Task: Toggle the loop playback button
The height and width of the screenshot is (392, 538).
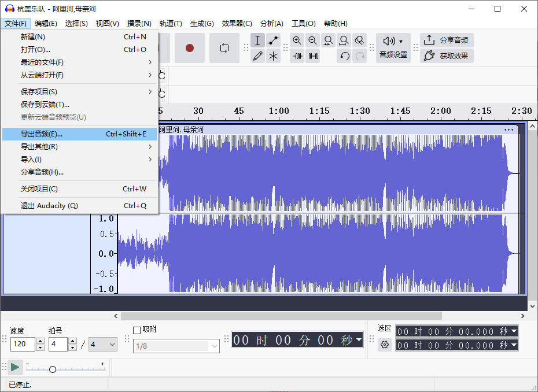Action: click(224, 48)
